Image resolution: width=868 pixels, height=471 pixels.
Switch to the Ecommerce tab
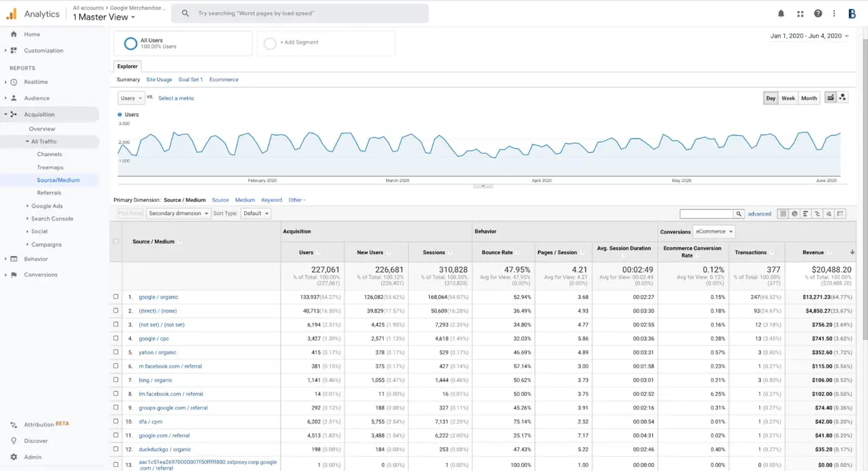click(x=224, y=80)
